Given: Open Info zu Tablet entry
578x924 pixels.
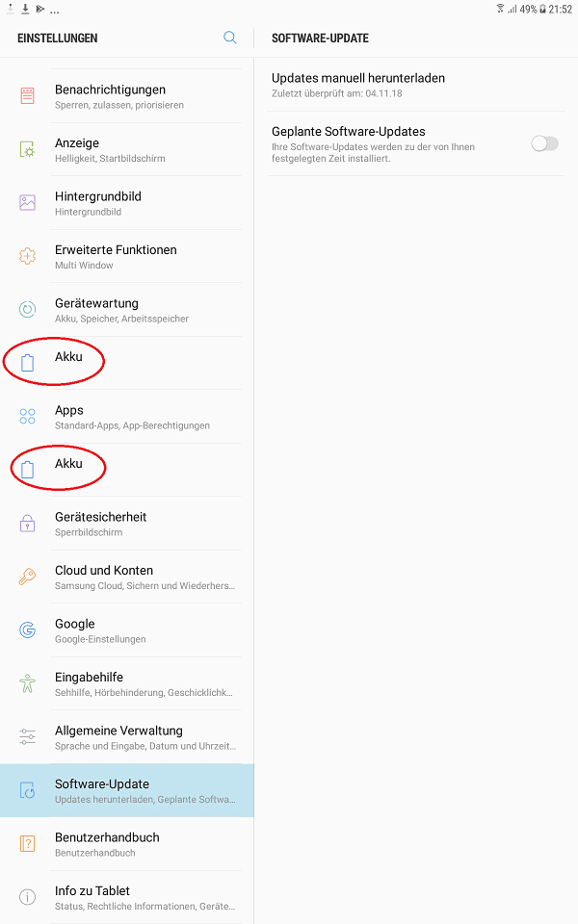Looking at the screenshot, I should (127, 897).
